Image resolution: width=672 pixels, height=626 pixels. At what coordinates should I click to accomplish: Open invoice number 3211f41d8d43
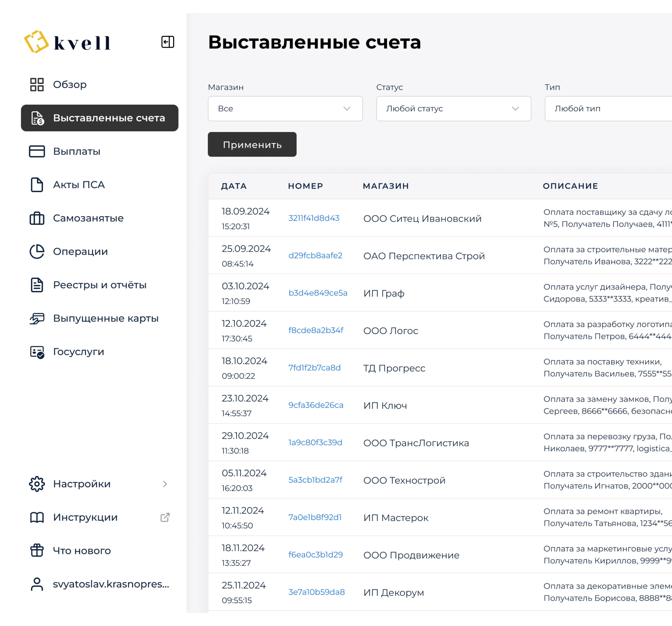313,218
